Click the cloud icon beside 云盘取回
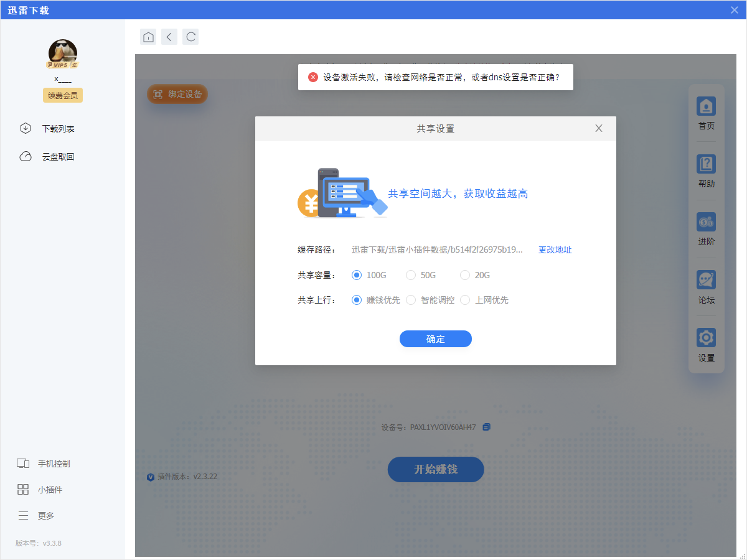The width and height of the screenshot is (747, 560). [x=26, y=157]
